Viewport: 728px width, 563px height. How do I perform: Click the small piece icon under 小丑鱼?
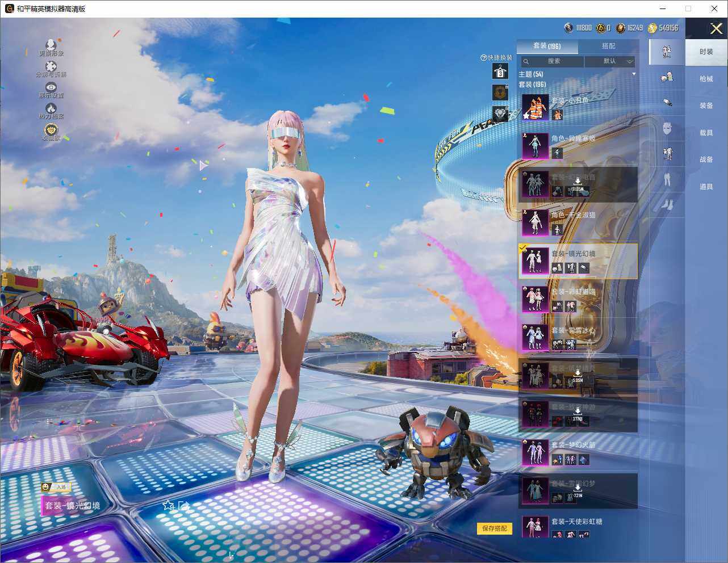click(x=558, y=115)
